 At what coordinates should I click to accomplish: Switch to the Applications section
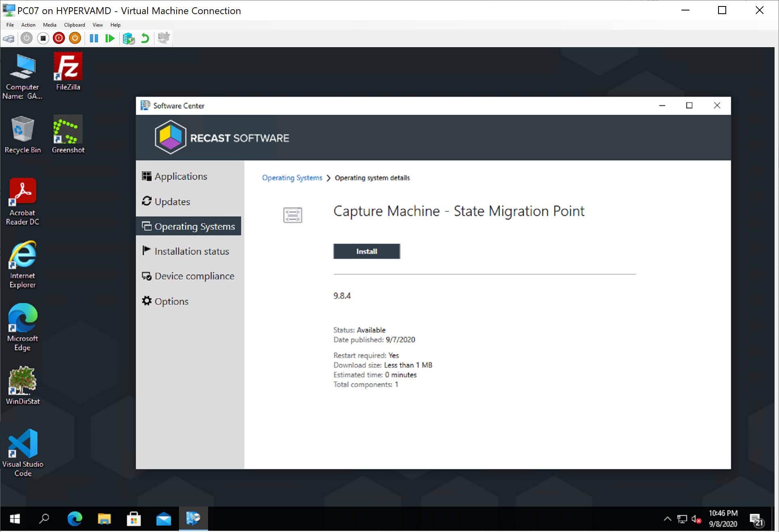pyautogui.click(x=181, y=177)
